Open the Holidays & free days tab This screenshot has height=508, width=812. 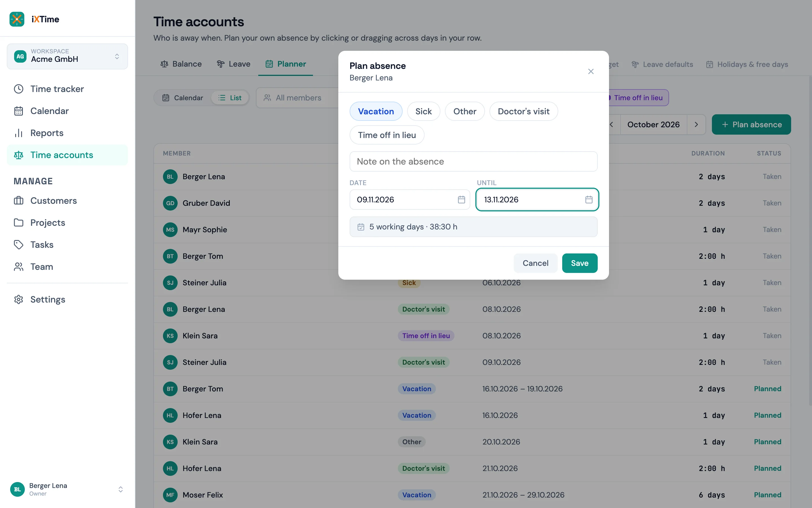point(747,64)
